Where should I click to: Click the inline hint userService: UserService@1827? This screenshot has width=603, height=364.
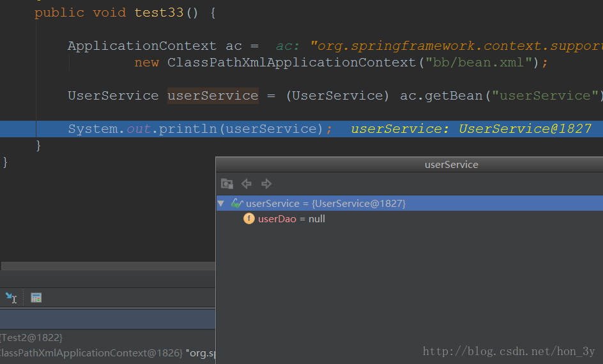pyautogui.click(x=471, y=129)
